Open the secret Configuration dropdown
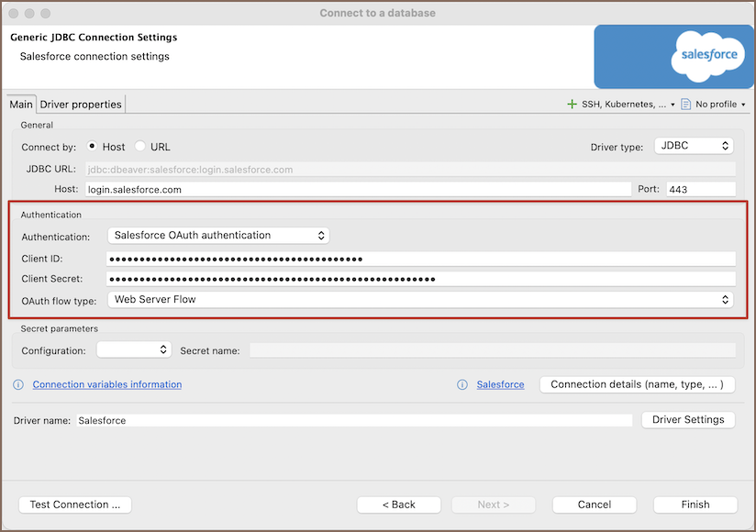The height and width of the screenshot is (532, 756). 134,349
